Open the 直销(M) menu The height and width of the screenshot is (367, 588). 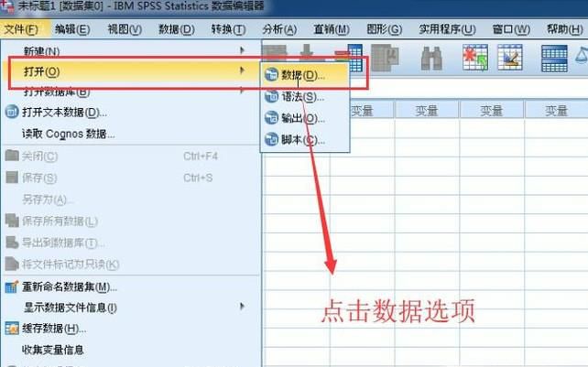332,29
